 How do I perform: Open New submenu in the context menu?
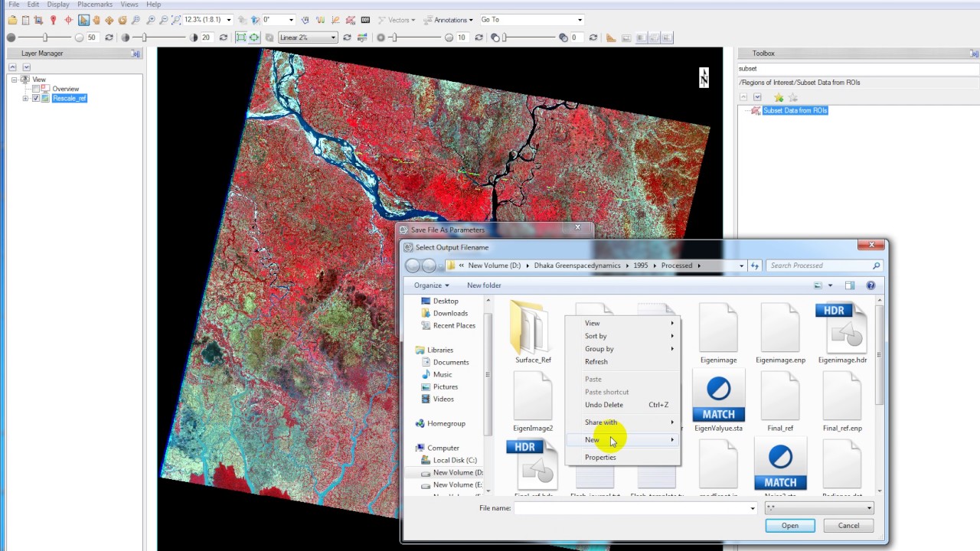(x=622, y=440)
